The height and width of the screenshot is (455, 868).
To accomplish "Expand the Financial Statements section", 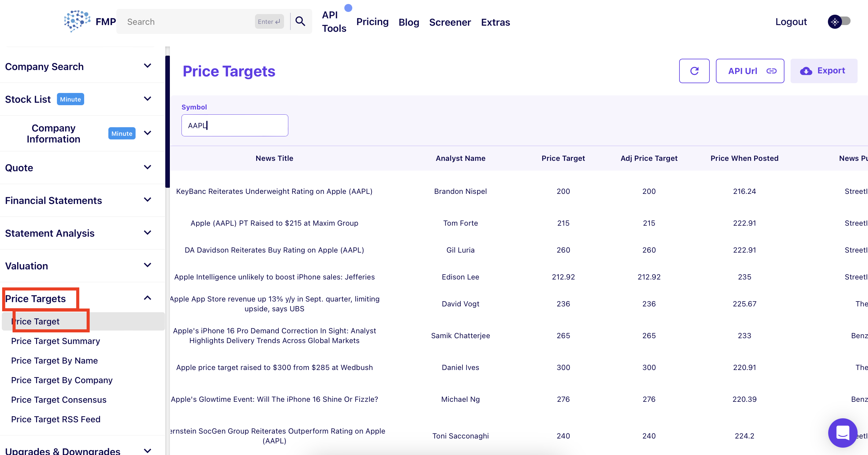I will (x=147, y=200).
